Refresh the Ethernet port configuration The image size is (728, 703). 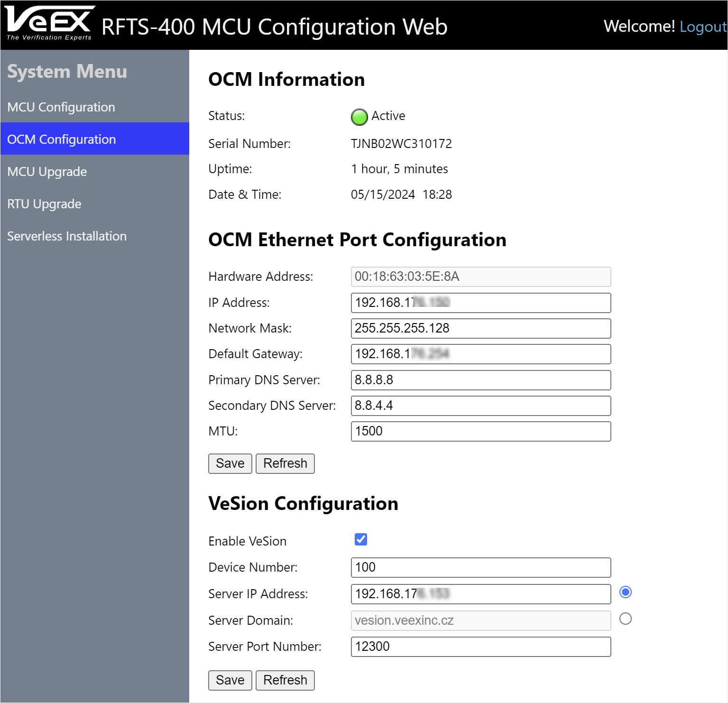pyautogui.click(x=285, y=463)
